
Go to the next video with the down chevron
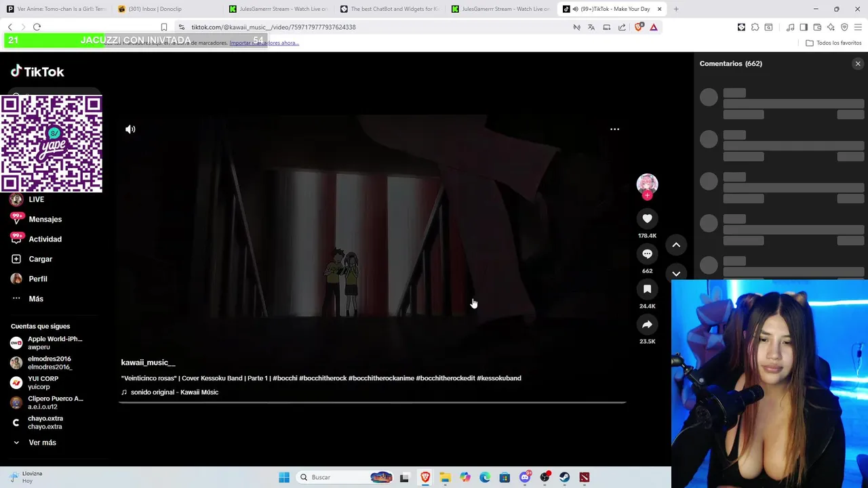tap(676, 273)
